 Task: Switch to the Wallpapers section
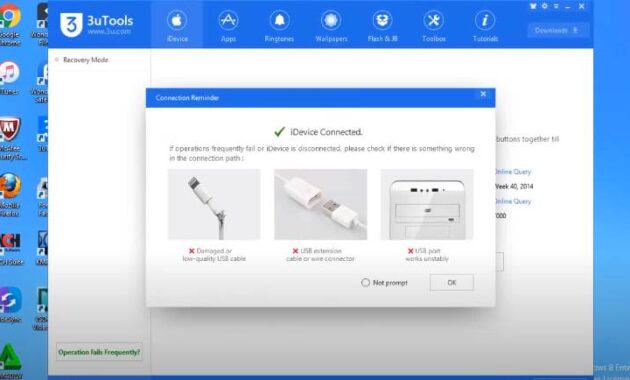[x=331, y=26]
